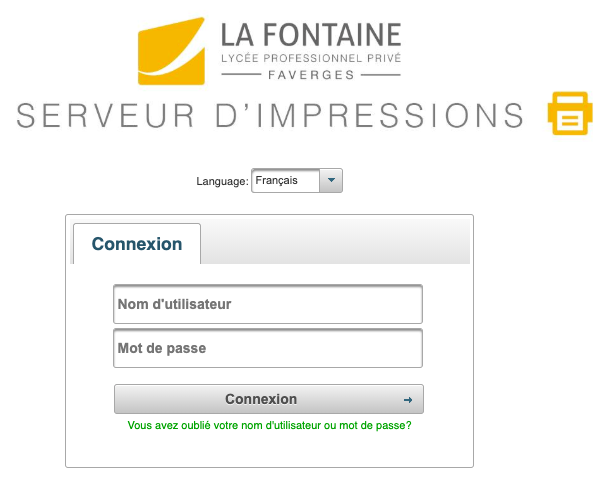Viewport: 600px width, 488px height.
Task: Click the "SERVEUR D'IMPRESSIONS" heading
Action: (x=270, y=114)
